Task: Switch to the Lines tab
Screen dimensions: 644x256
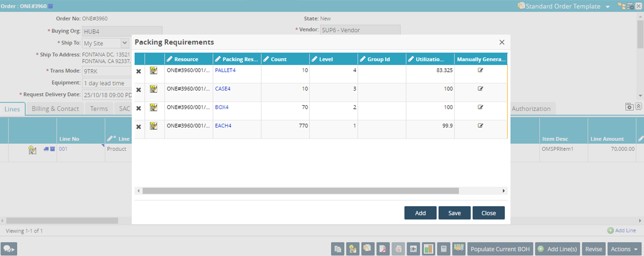Action: (x=12, y=109)
